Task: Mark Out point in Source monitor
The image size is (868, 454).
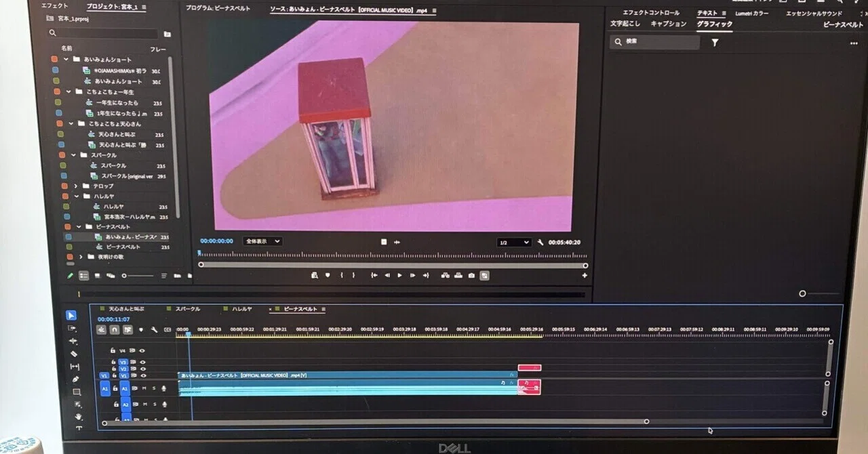Action: tap(353, 275)
